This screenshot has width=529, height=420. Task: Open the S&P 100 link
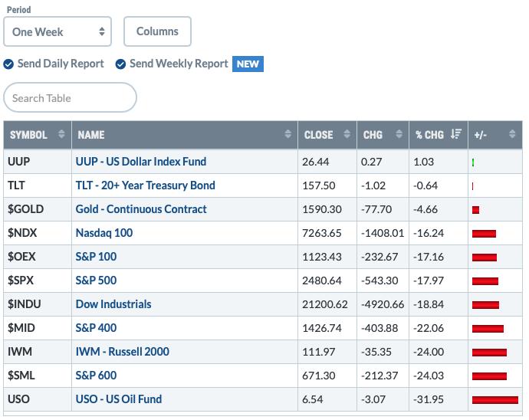pyautogui.click(x=96, y=257)
